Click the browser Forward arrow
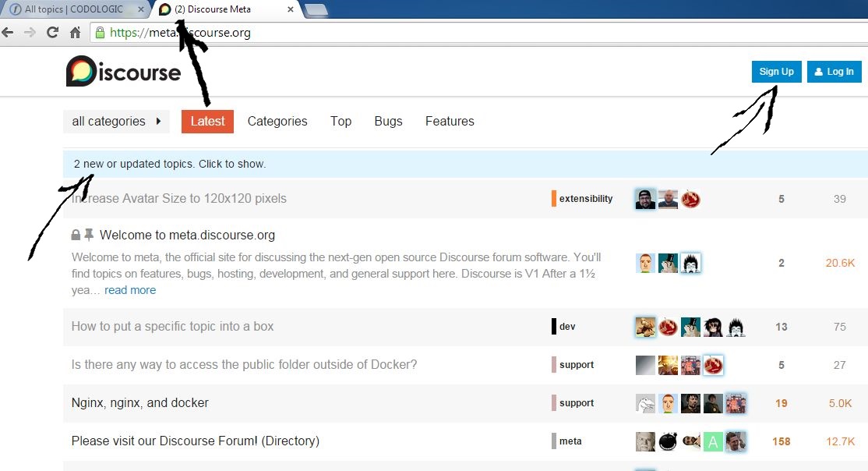Screen dimensions: 868x471 30,33
